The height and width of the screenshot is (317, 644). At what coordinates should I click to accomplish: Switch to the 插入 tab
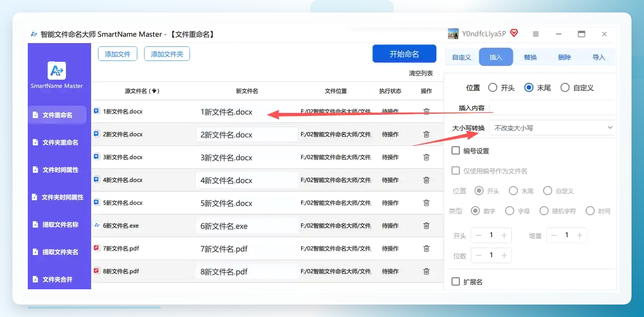tap(496, 57)
